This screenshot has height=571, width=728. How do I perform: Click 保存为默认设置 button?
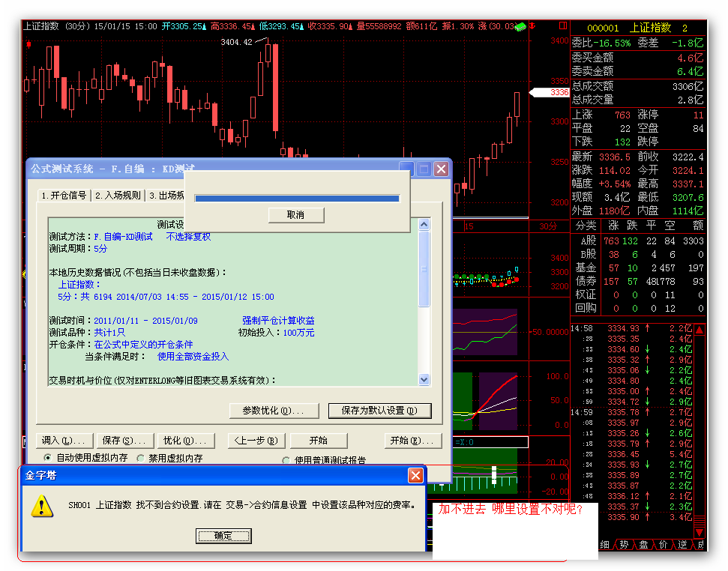tap(380, 411)
